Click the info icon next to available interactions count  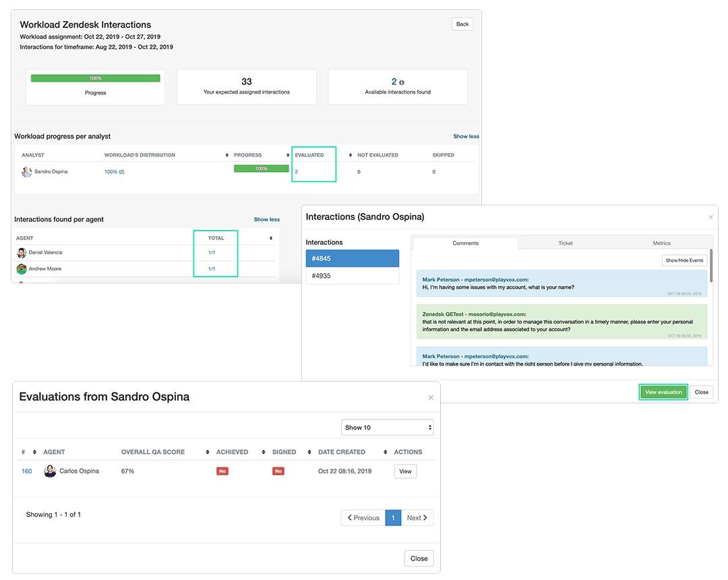pyautogui.click(x=402, y=82)
